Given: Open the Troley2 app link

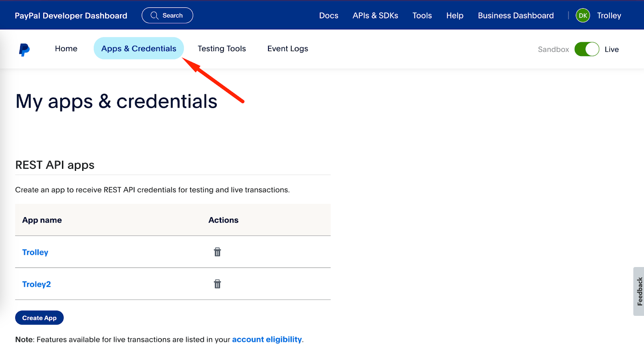Looking at the screenshot, I should [36, 284].
